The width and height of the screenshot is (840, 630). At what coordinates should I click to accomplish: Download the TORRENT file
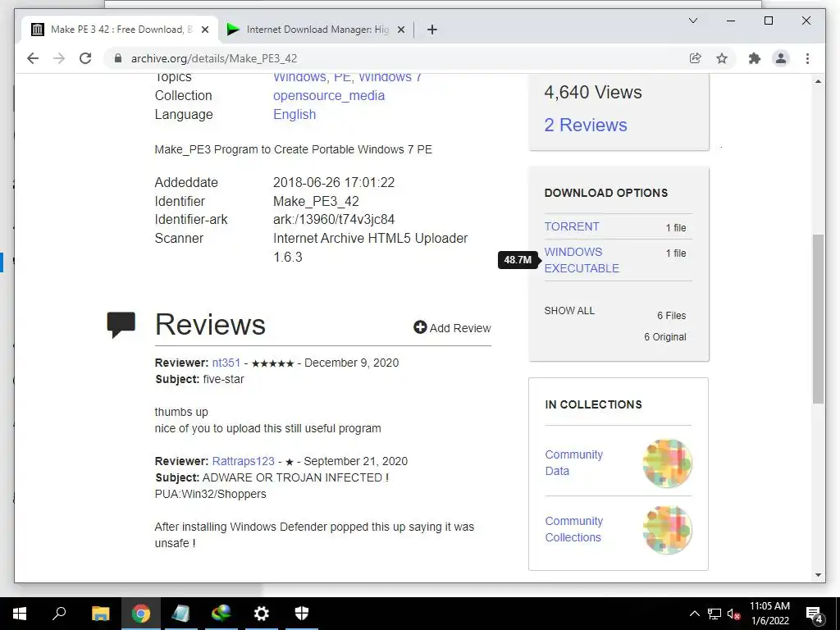coord(572,226)
